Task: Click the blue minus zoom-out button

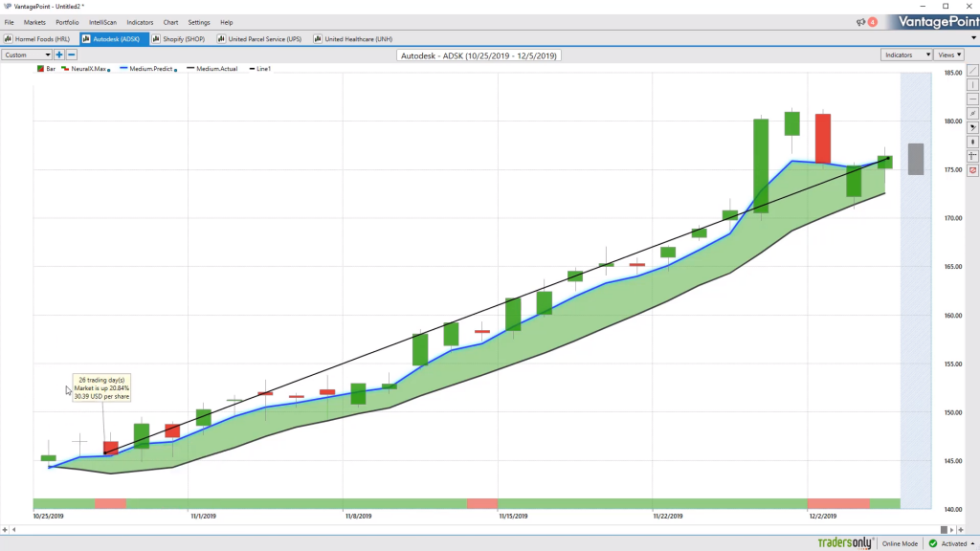Action: click(x=71, y=55)
